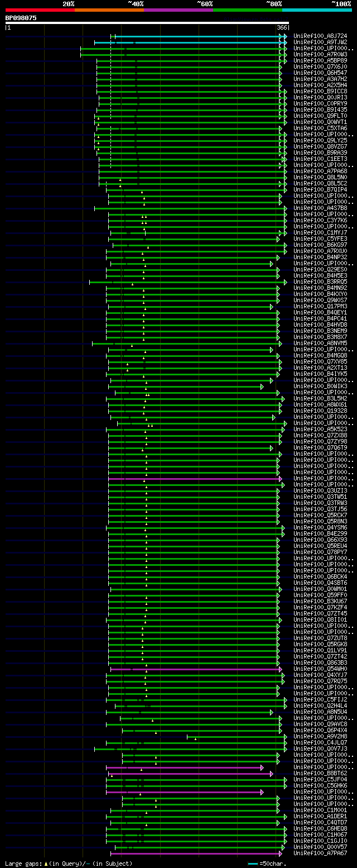Choose the UniRef100_Q8II01 label
This screenshot has width=357, height=868.
[320, 620]
